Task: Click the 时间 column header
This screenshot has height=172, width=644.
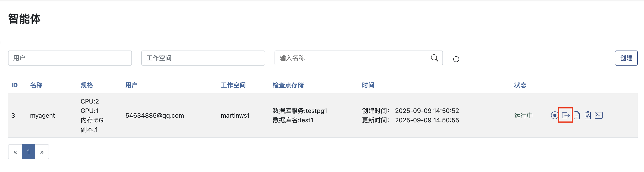Action: click(368, 85)
